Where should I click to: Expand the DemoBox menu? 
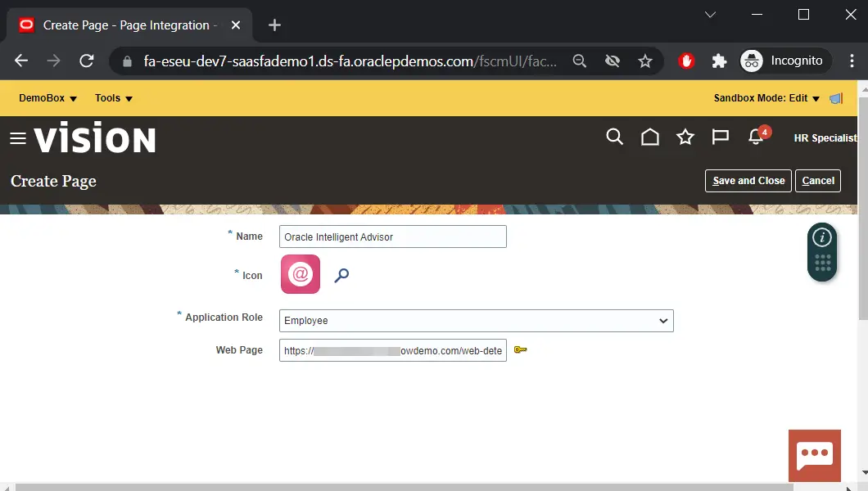47,98
